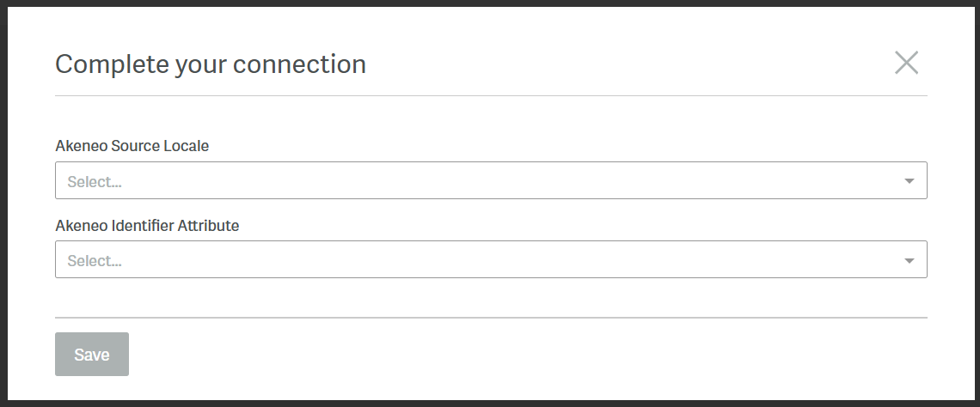Submit the connection form with Save
The width and height of the screenshot is (980, 407).
pyautogui.click(x=92, y=355)
